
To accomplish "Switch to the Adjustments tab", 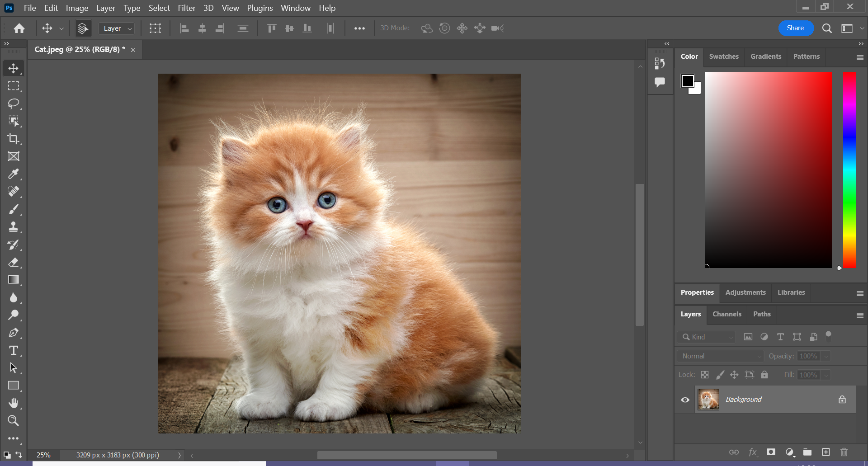I will click(745, 292).
